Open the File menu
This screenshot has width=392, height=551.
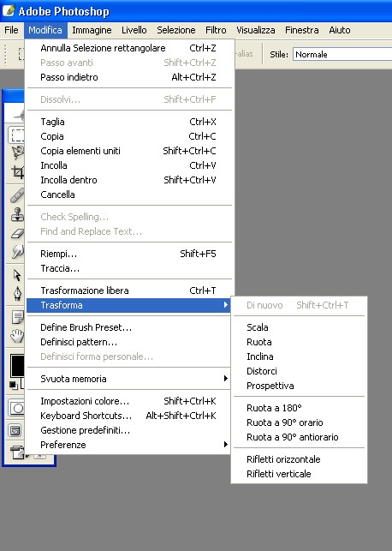click(11, 30)
